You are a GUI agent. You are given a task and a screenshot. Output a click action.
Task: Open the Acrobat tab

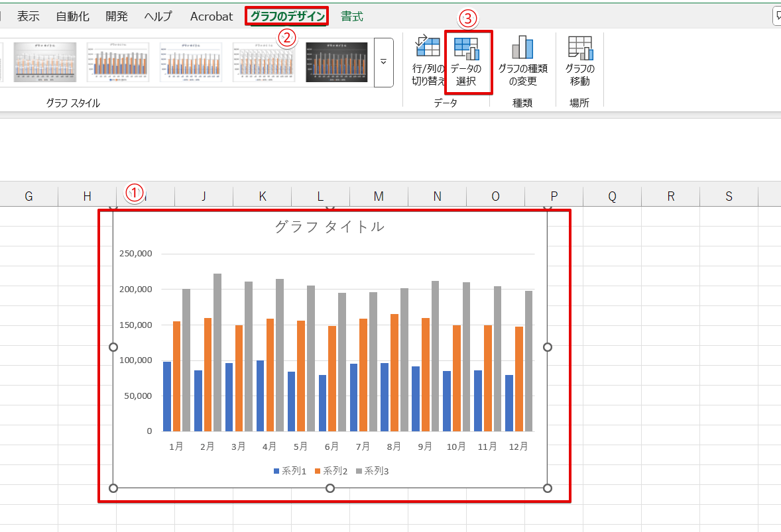tap(211, 17)
